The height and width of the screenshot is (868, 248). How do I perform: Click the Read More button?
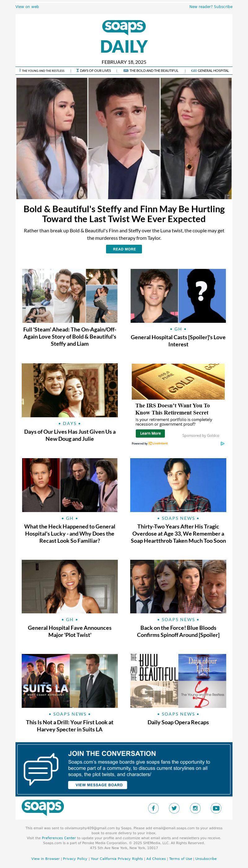[124, 249]
